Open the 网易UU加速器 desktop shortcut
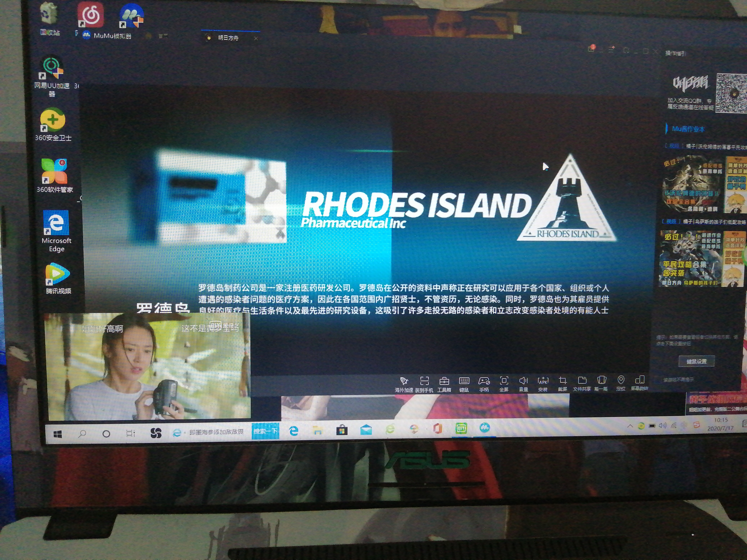The width and height of the screenshot is (747, 560). [x=52, y=76]
